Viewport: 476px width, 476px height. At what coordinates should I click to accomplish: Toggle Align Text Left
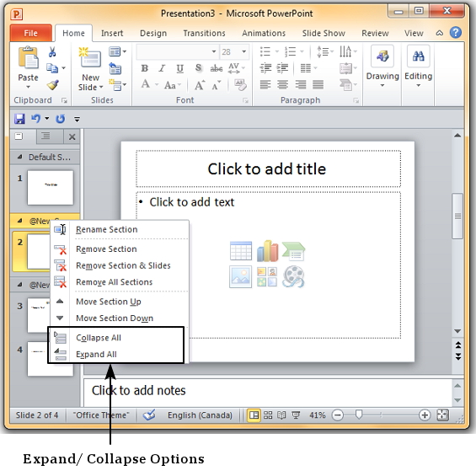[x=265, y=84]
